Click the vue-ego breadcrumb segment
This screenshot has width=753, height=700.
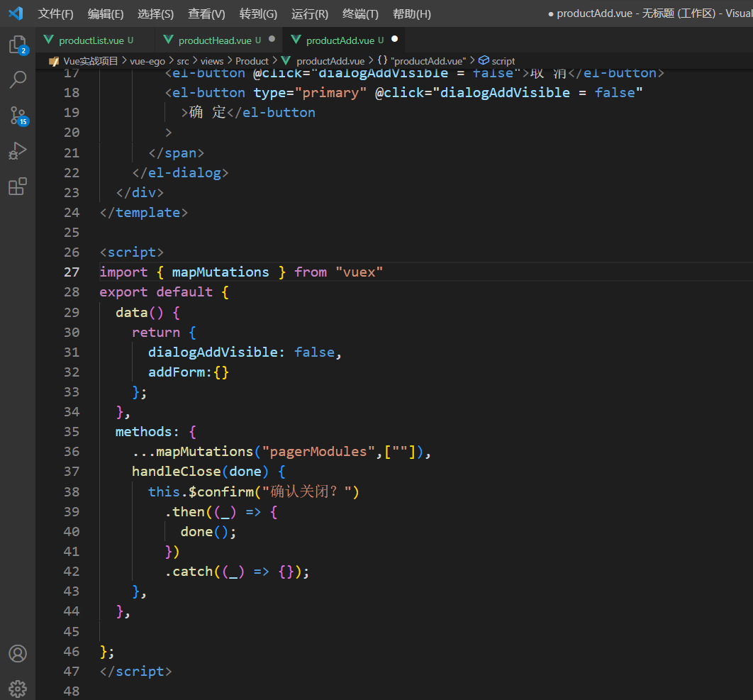coord(147,61)
